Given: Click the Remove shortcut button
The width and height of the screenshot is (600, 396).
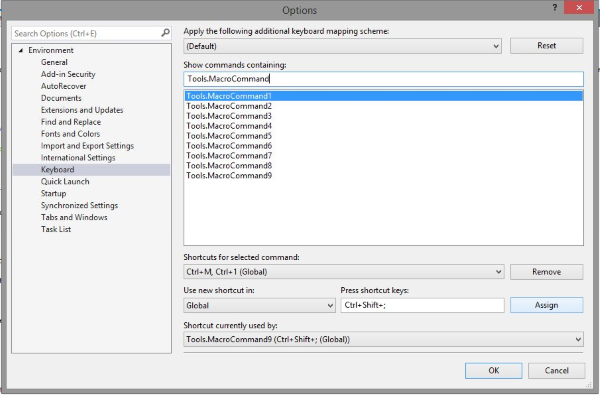Looking at the screenshot, I should [546, 272].
